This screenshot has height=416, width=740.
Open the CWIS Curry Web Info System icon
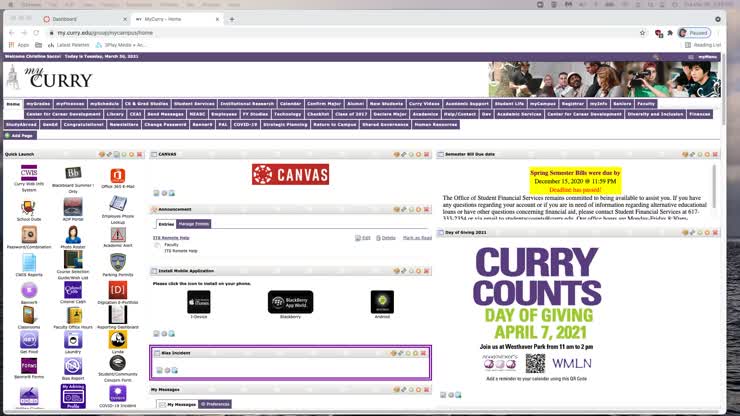(x=29, y=173)
